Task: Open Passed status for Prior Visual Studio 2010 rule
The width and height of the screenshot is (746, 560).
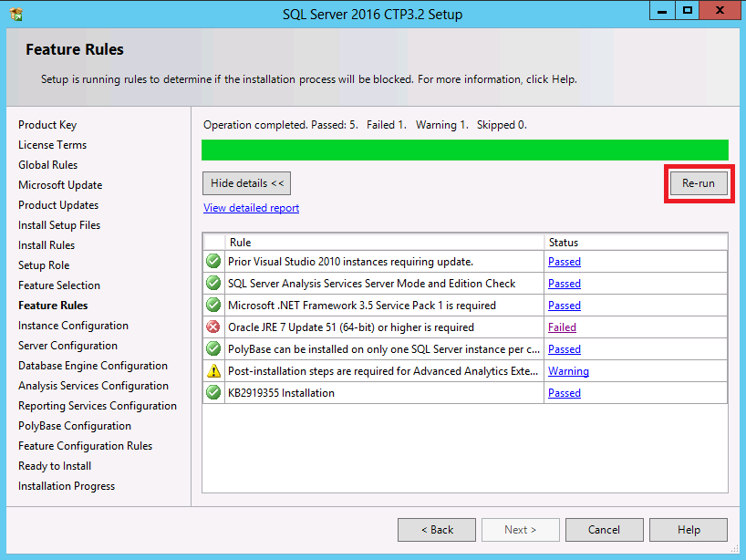Action: click(565, 262)
